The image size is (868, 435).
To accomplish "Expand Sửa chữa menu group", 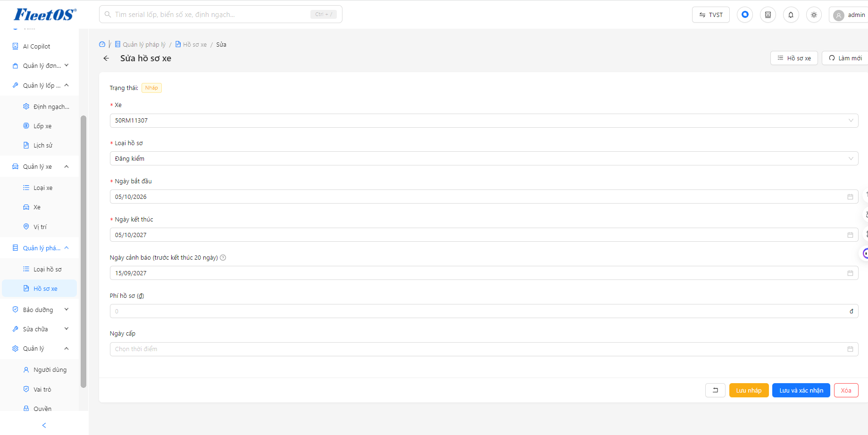I will [41, 329].
